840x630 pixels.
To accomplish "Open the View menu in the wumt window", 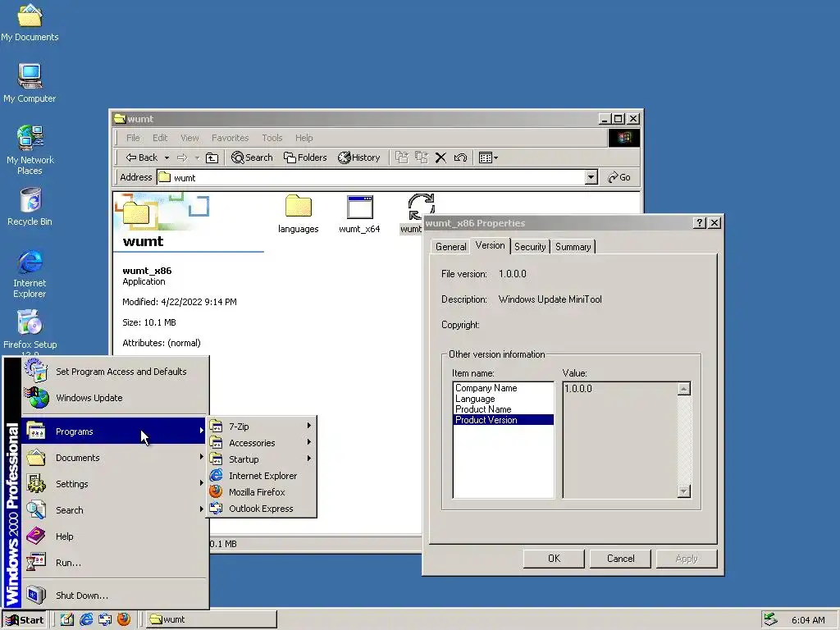I will point(189,138).
